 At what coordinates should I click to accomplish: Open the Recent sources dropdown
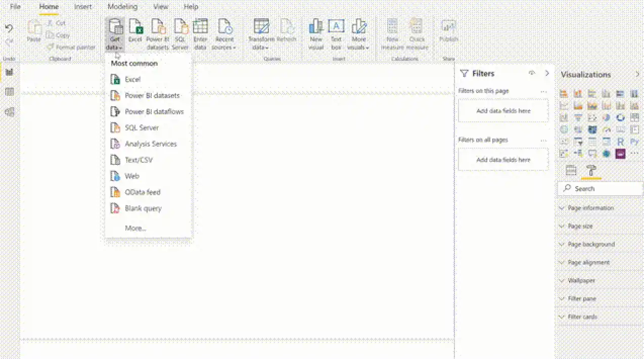(224, 34)
